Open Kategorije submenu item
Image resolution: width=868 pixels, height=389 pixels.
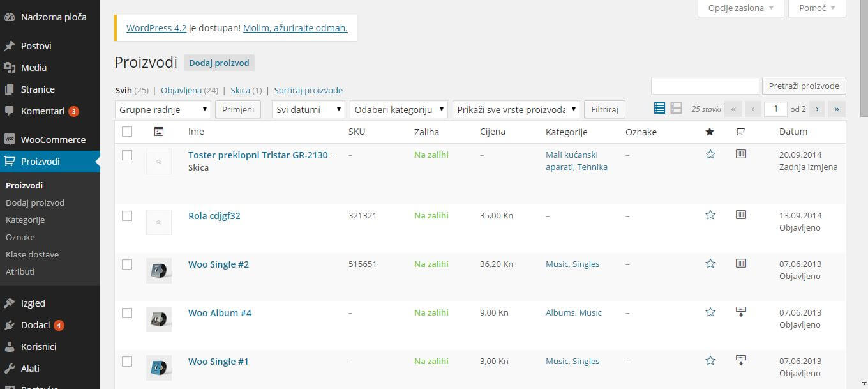click(x=25, y=220)
